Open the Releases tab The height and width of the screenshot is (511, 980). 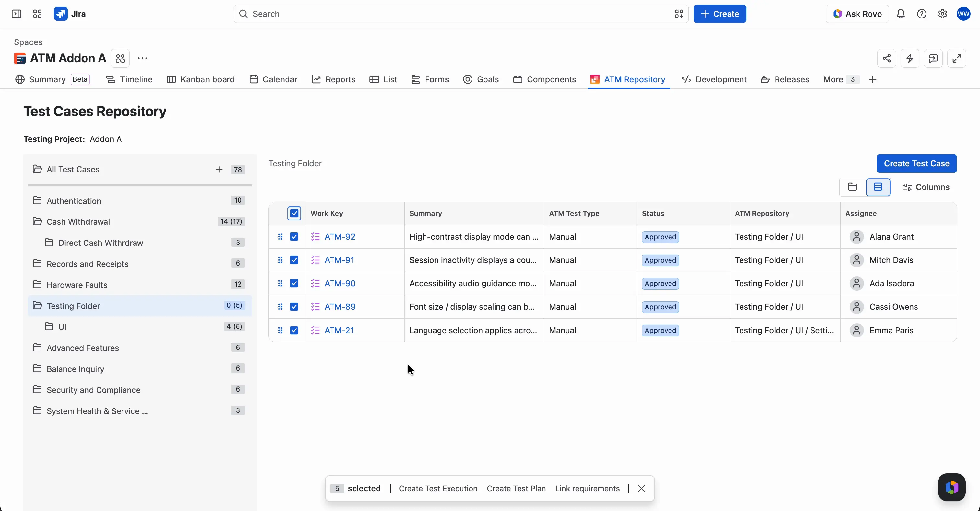click(x=785, y=79)
